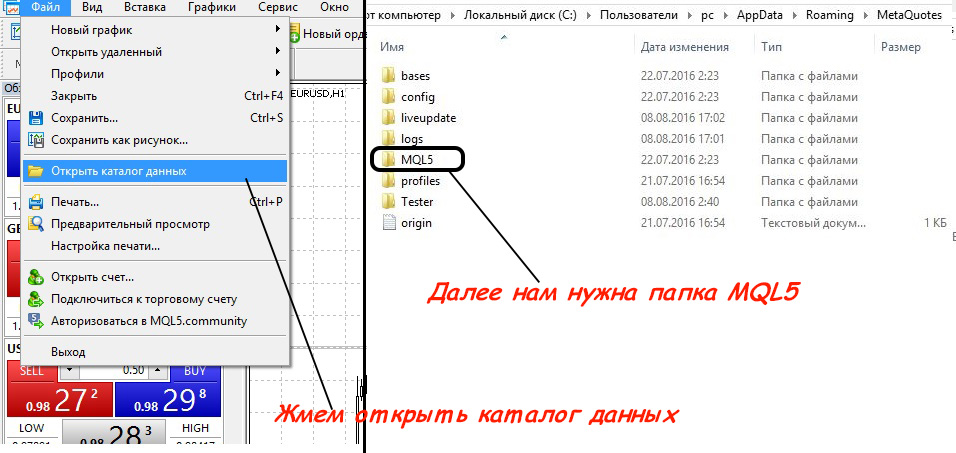Viewport: 956px width, 453px height.
Task: Click the date 08.08.2016 2:40 for Tester
Action: pos(680,202)
